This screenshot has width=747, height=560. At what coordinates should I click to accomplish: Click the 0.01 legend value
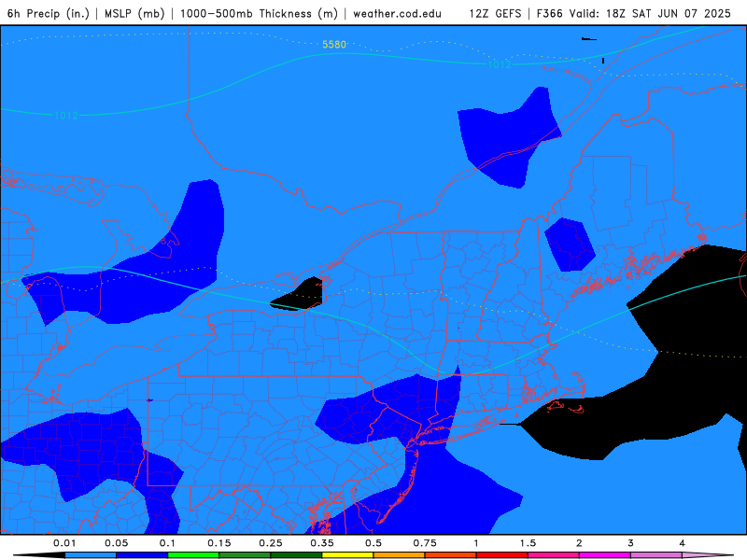coord(64,543)
